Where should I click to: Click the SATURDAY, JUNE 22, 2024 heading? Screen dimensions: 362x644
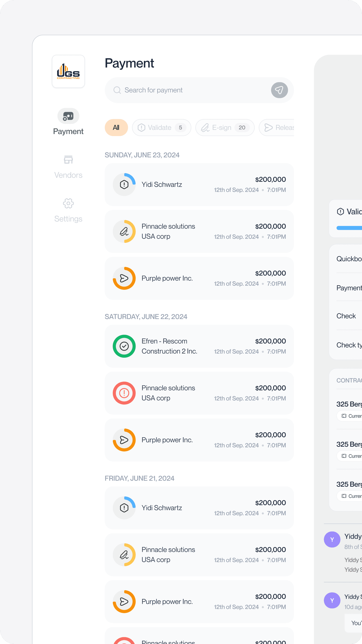coord(146,317)
